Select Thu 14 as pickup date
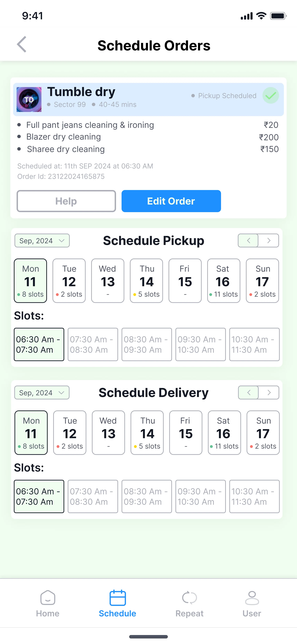Image resolution: width=297 pixels, height=644 pixels. point(146,281)
